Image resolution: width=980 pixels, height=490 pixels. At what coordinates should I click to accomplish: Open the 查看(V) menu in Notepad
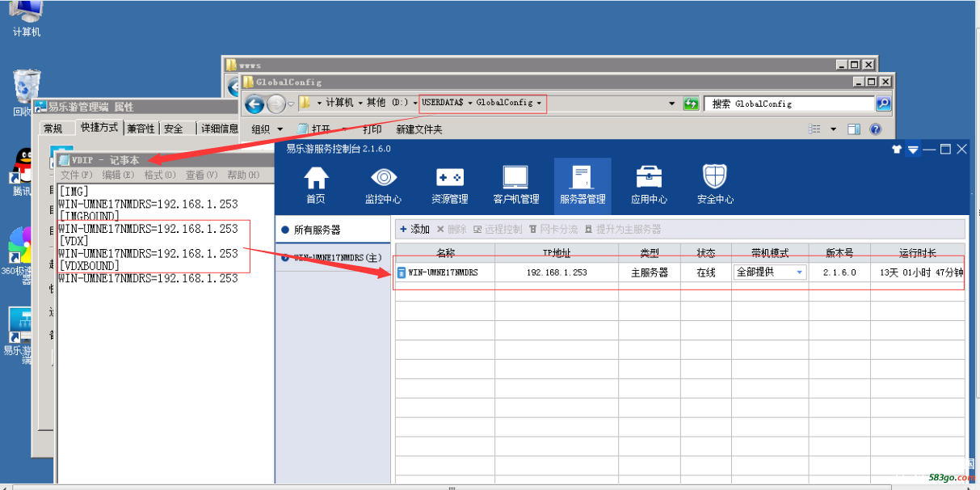click(x=201, y=175)
